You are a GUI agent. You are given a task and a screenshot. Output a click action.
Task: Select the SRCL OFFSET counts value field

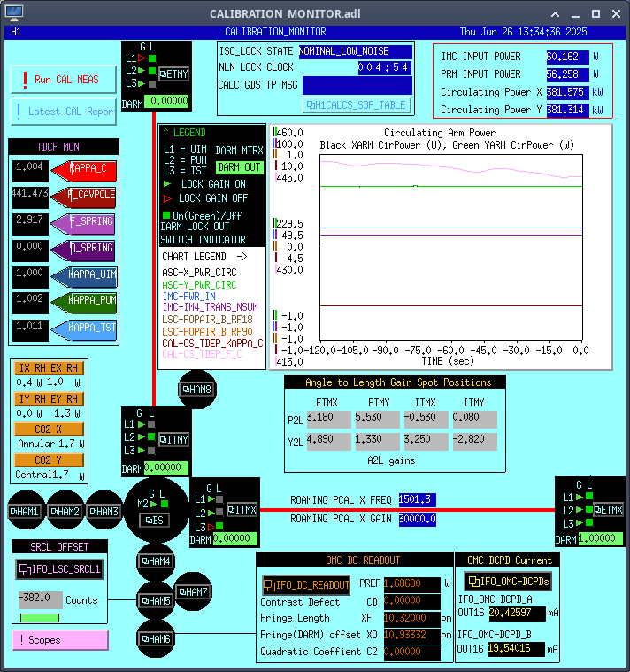point(41,600)
